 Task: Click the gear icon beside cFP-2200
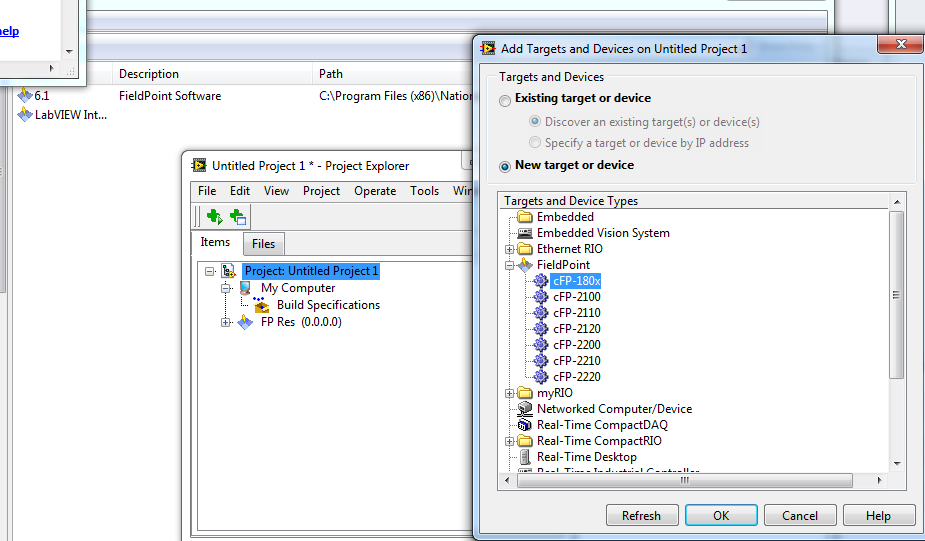541,345
